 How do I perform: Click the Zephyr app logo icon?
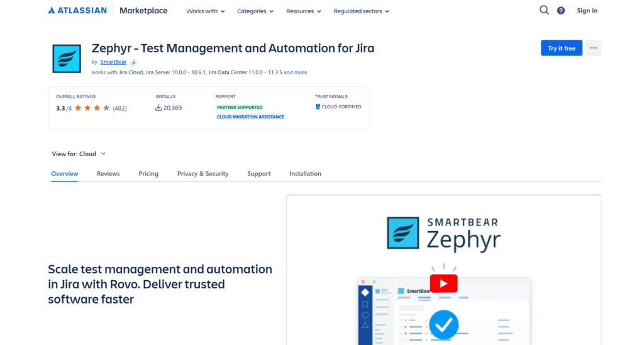(x=67, y=59)
